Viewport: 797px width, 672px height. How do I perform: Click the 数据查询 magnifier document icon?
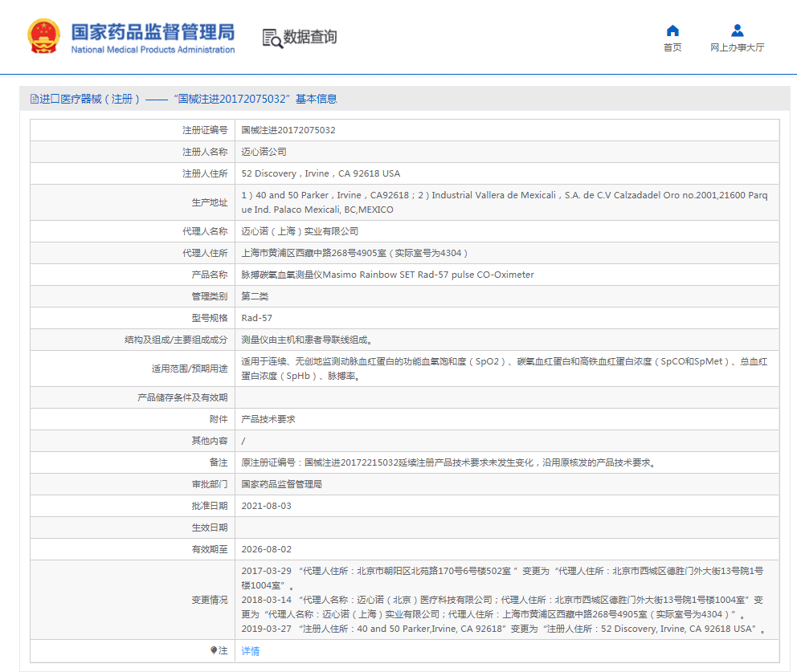point(272,38)
